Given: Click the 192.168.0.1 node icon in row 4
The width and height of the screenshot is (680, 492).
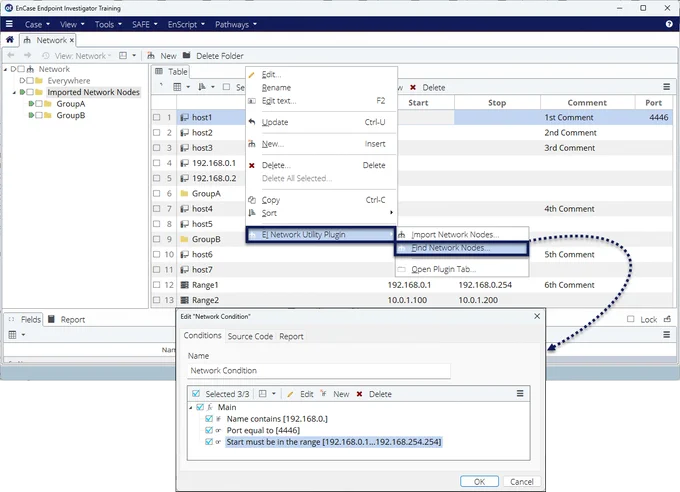Looking at the screenshot, I should click(184, 163).
